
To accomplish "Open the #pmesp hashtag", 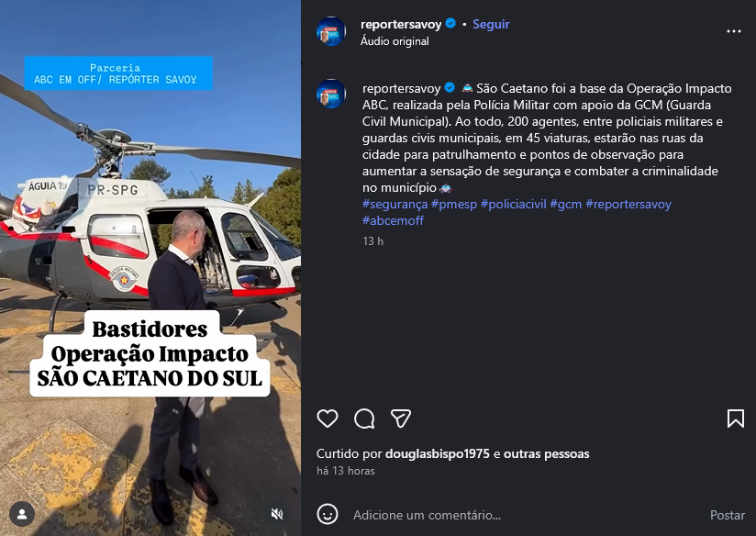I will [454, 204].
